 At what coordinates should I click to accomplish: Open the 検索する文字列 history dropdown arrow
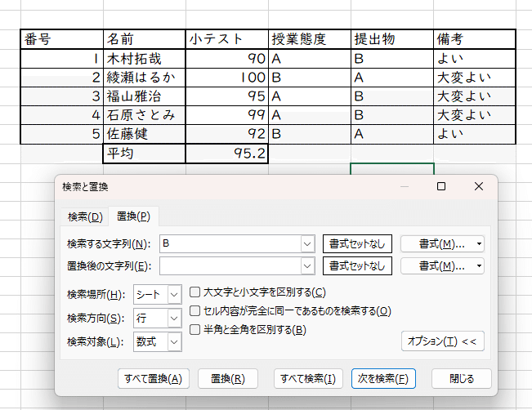307,244
